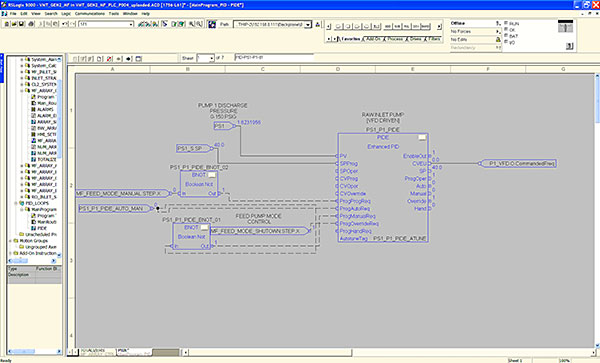Click the Print toolbar icon

31,24
